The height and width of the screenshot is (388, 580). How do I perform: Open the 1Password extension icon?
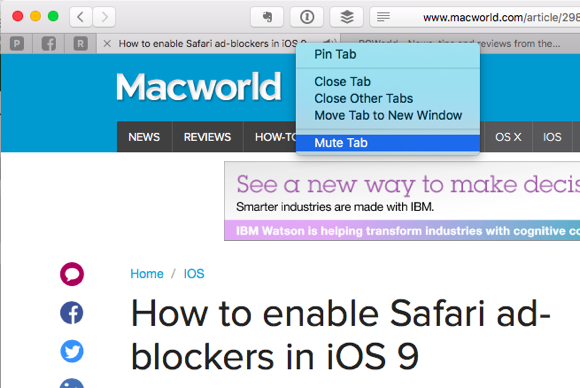(x=307, y=17)
